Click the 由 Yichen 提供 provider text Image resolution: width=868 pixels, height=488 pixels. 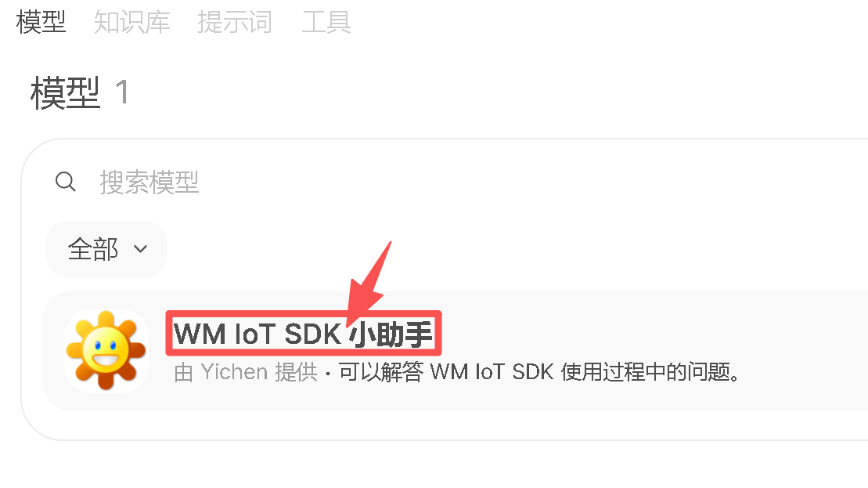pyautogui.click(x=246, y=371)
